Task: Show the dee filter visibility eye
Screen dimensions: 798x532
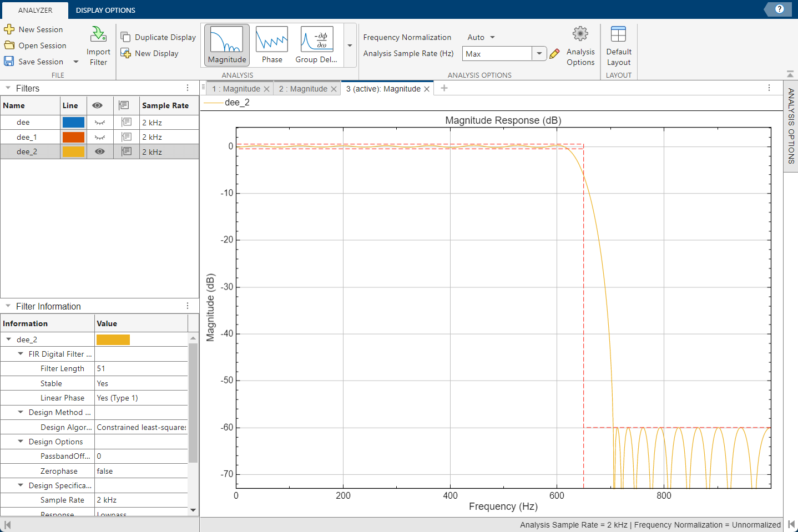Action: [100, 123]
